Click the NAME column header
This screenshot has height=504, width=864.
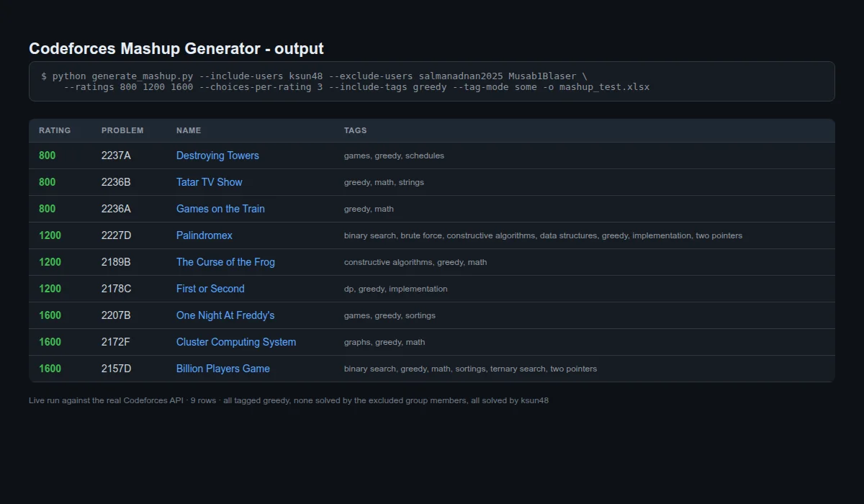pos(189,130)
